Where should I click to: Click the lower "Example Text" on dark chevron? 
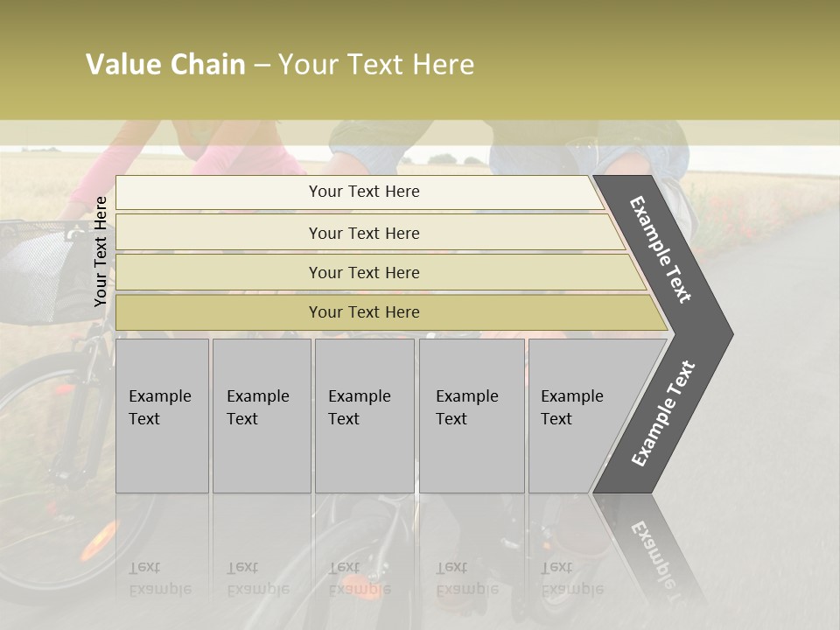click(x=663, y=413)
